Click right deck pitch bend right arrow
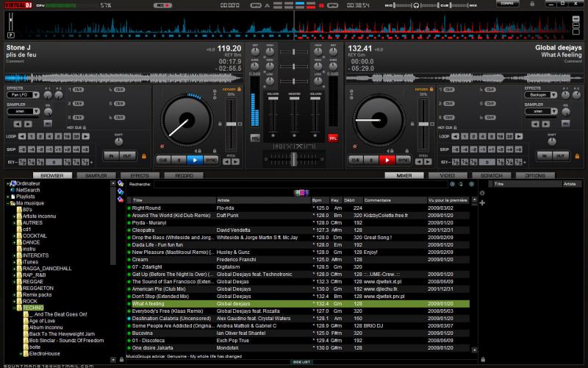The height and width of the screenshot is (368, 588). pos(428,162)
